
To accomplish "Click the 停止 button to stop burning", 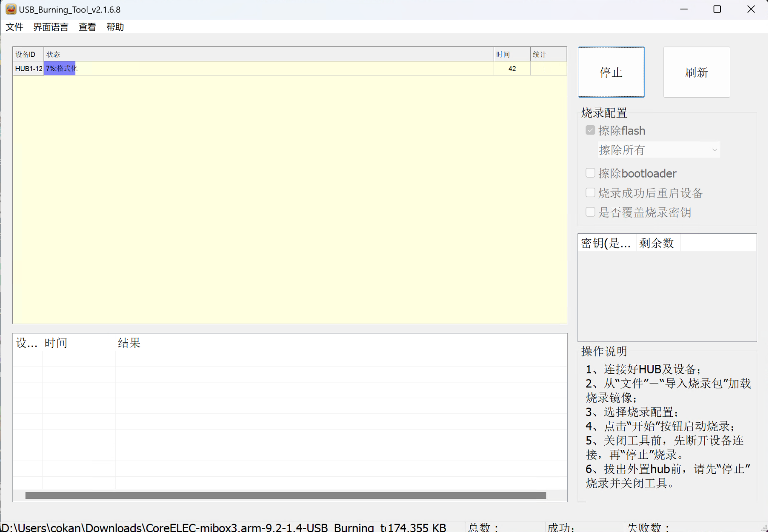I will point(611,72).
